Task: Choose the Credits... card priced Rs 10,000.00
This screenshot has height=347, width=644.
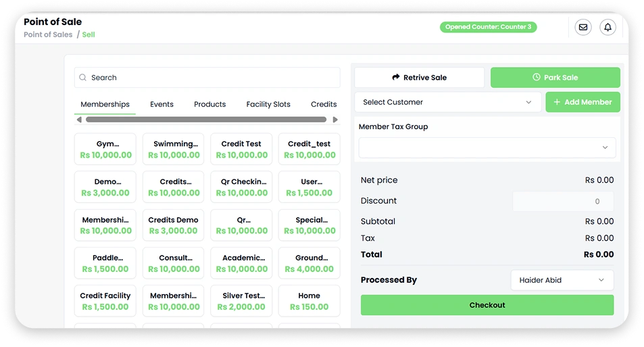Action: (x=173, y=187)
